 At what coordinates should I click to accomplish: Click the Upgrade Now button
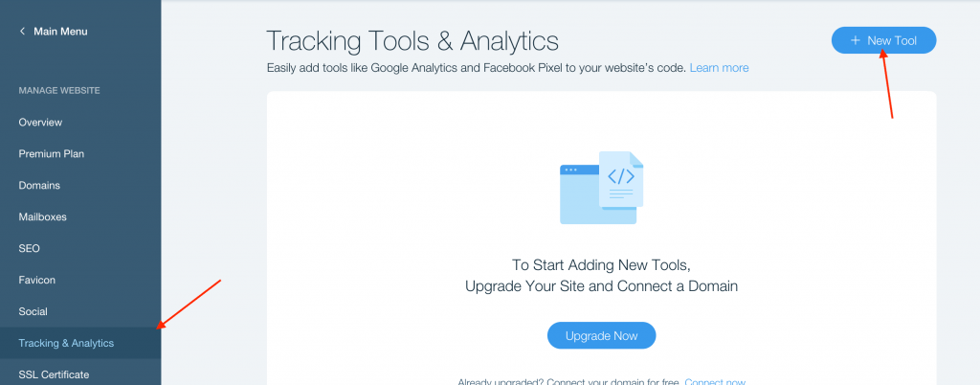click(x=601, y=335)
